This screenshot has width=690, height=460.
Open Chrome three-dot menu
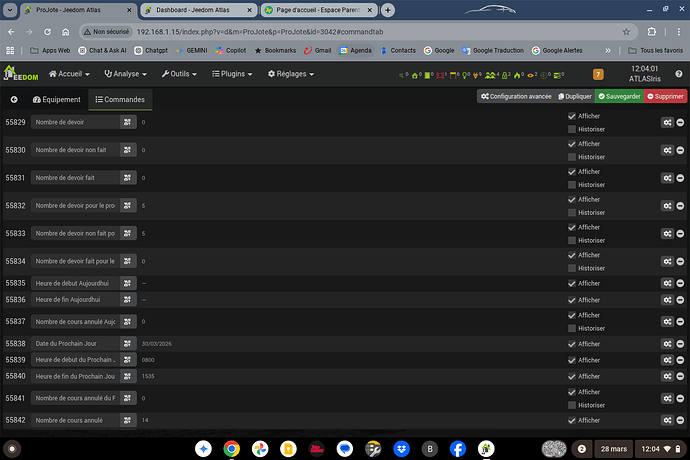click(679, 32)
